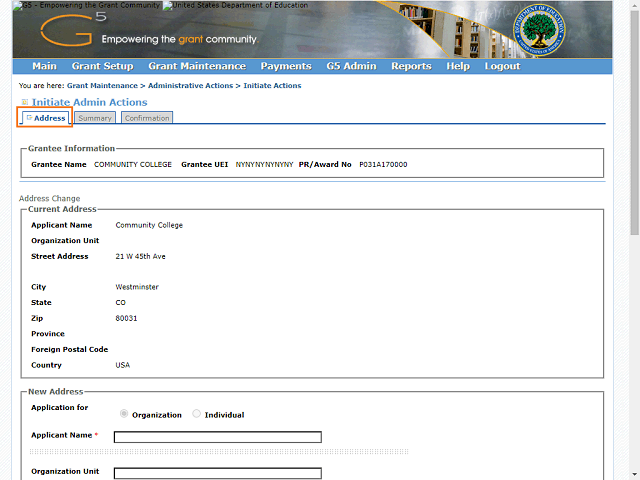640x480 pixels.
Task: Switch to the Confirmation tab
Action: pos(147,118)
